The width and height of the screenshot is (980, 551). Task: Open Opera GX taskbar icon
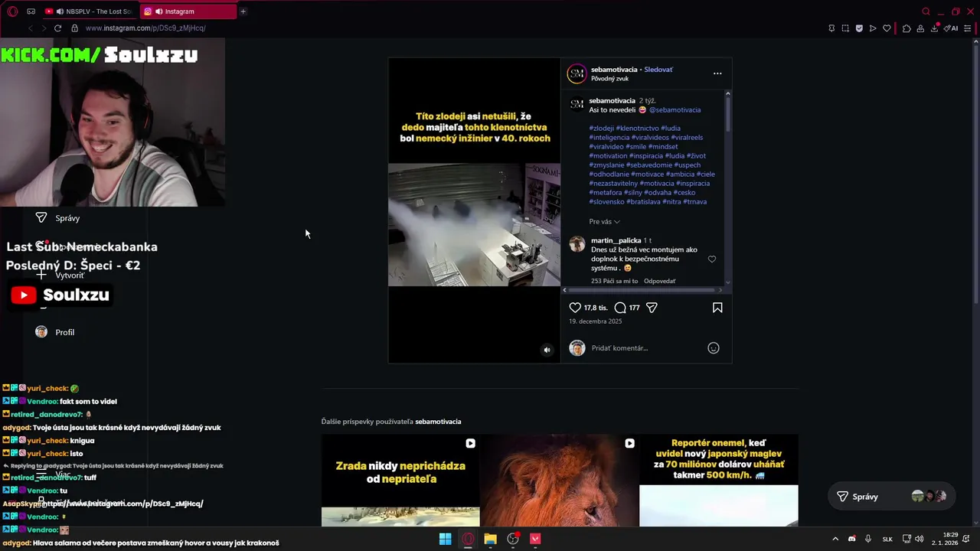coord(468,539)
